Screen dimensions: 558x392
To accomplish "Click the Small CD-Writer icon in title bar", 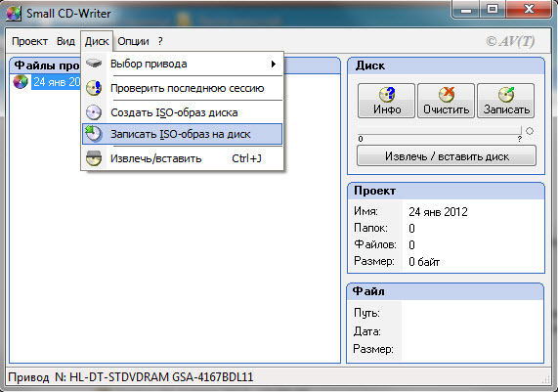I will pyautogui.click(x=14, y=14).
